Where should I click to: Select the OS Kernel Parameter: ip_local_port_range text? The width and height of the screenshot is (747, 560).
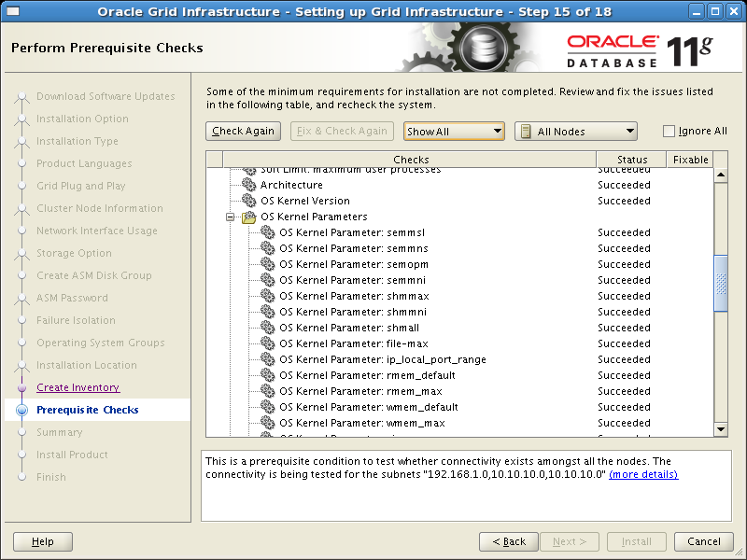[383, 359]
